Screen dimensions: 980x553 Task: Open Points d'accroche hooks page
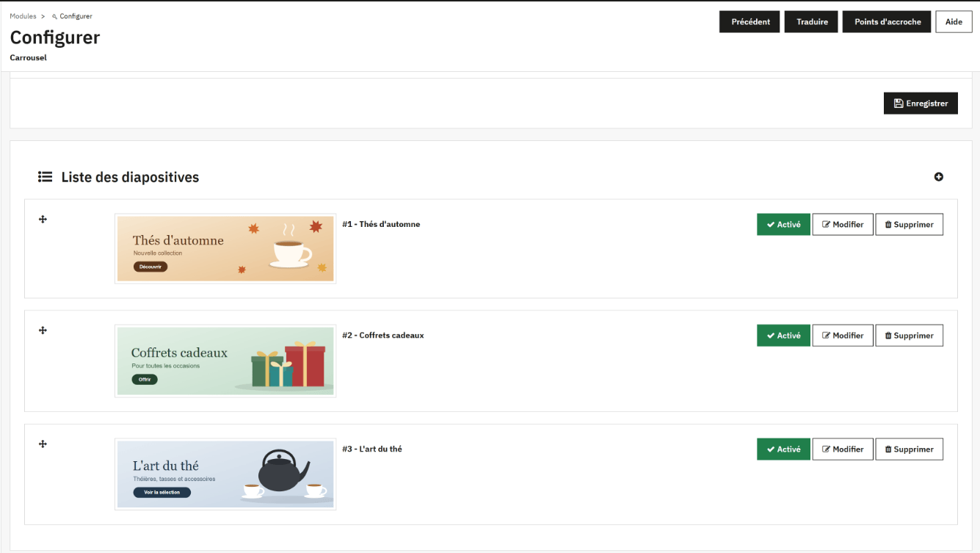pos(887,22)
